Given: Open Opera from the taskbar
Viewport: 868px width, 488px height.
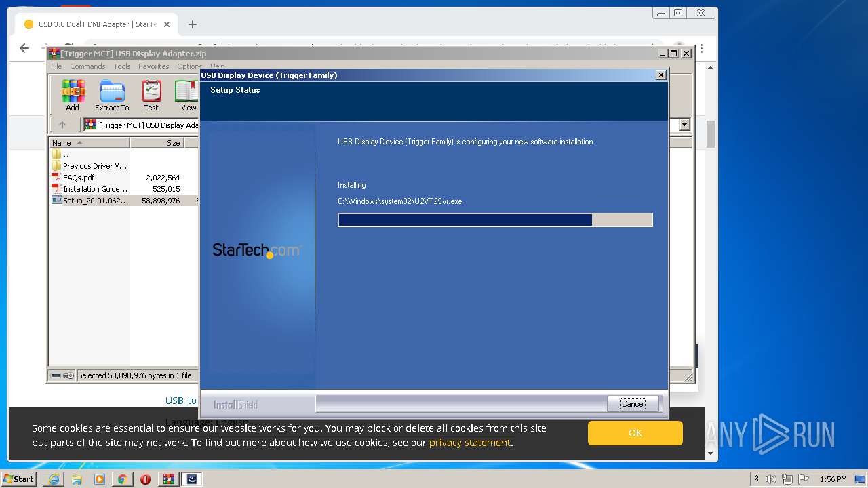Looking at the screenshot, I should (145, 479).
